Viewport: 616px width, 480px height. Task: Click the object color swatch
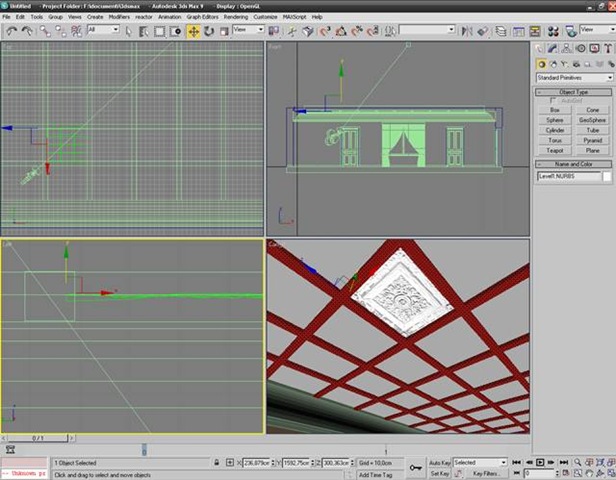coord(606,177)
